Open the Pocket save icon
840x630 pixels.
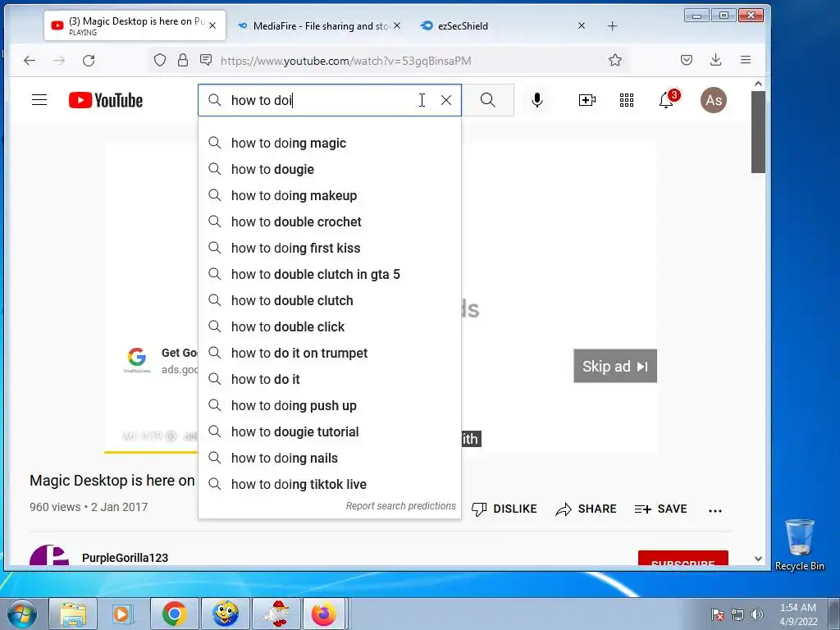pos(687,60)
